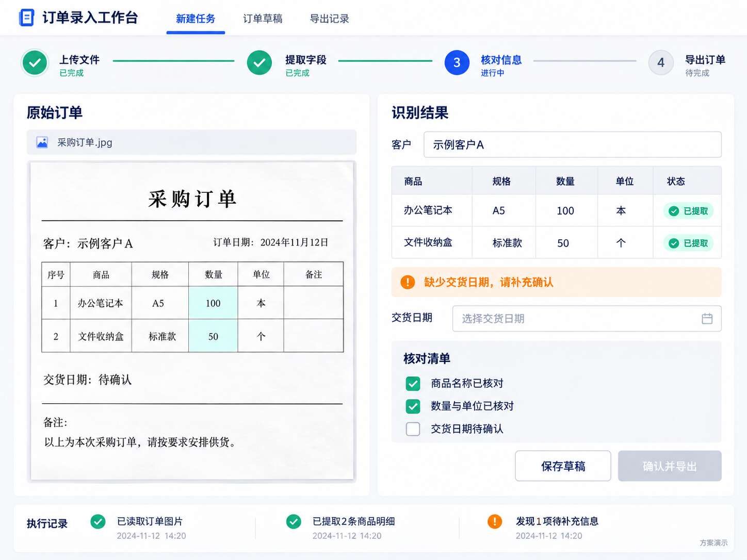Click green check icon beside 已读取订单图片
747x560 pixels.
(98, 522)
